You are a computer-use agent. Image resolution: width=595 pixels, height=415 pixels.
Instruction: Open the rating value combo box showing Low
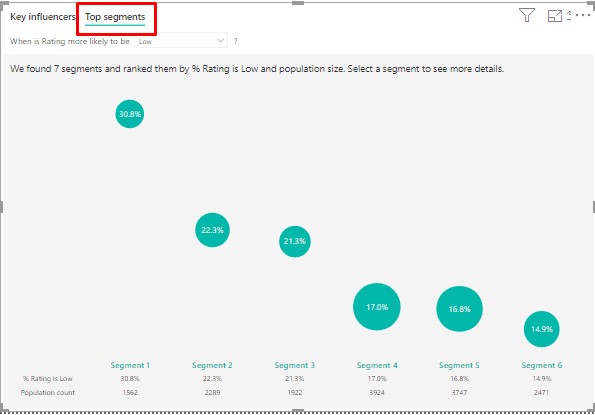point(182,41)
